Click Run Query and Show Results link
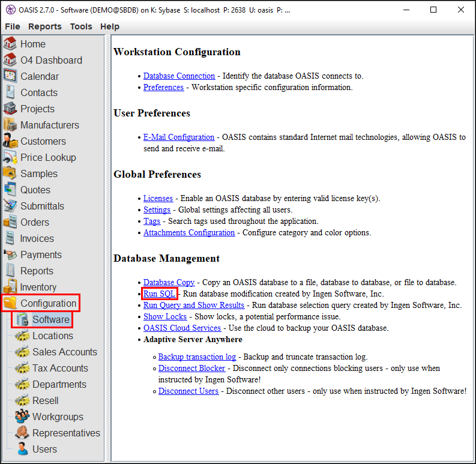Viewport: 476px width, 464px height. 194,305
